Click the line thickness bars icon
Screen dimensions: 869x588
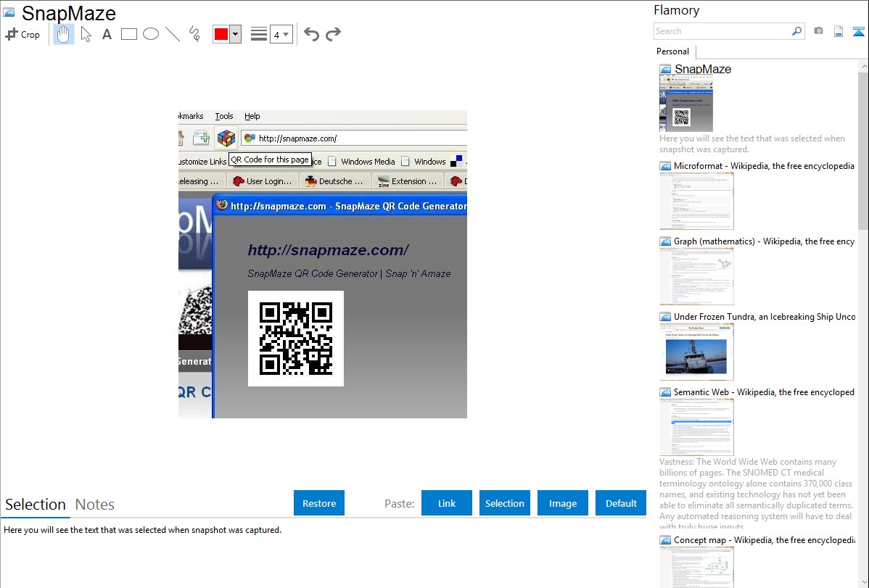(258, 34)
